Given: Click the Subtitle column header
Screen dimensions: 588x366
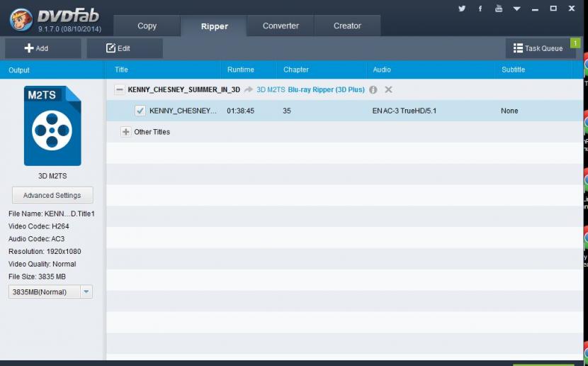Looking at the screenshot, I should click(513, 70).
